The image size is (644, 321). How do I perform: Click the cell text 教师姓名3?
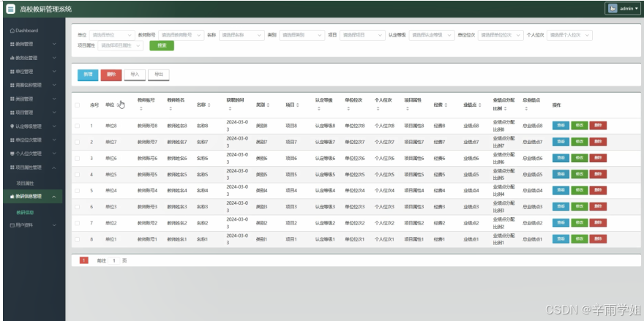coord(177,207)
